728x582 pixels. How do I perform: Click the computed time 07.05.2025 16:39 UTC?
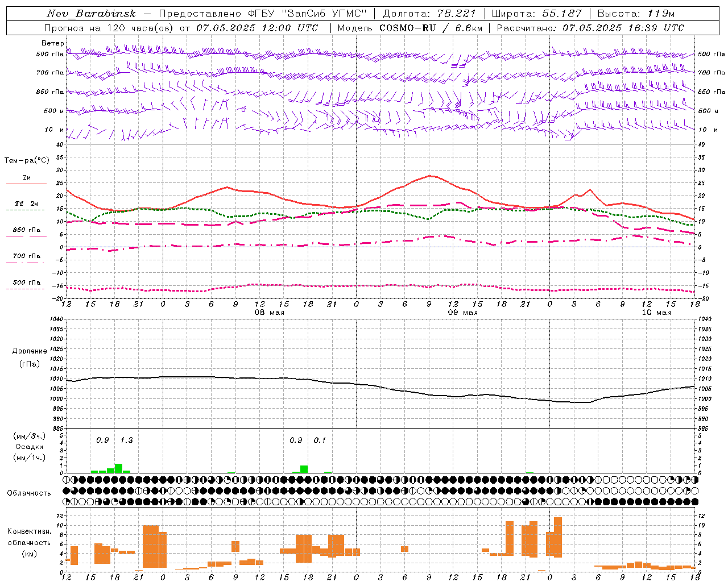click(x=623, y=28)
